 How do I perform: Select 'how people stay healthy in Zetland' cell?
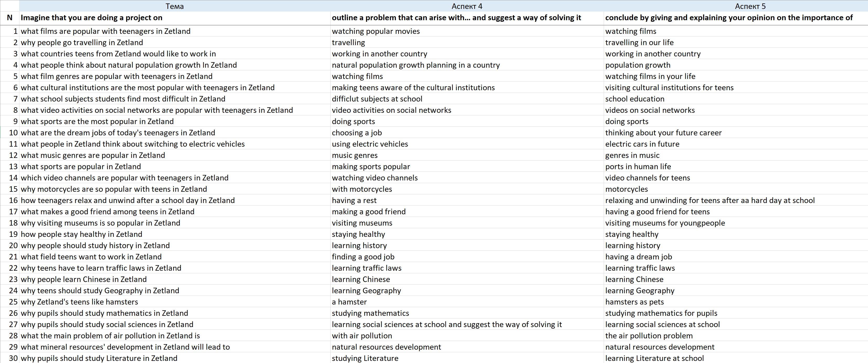tap(175, 234)
